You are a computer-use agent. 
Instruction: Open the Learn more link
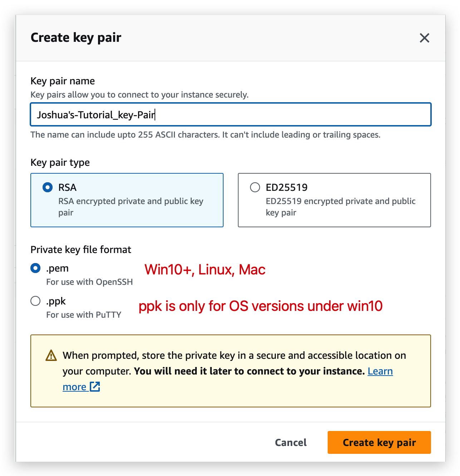380,371
